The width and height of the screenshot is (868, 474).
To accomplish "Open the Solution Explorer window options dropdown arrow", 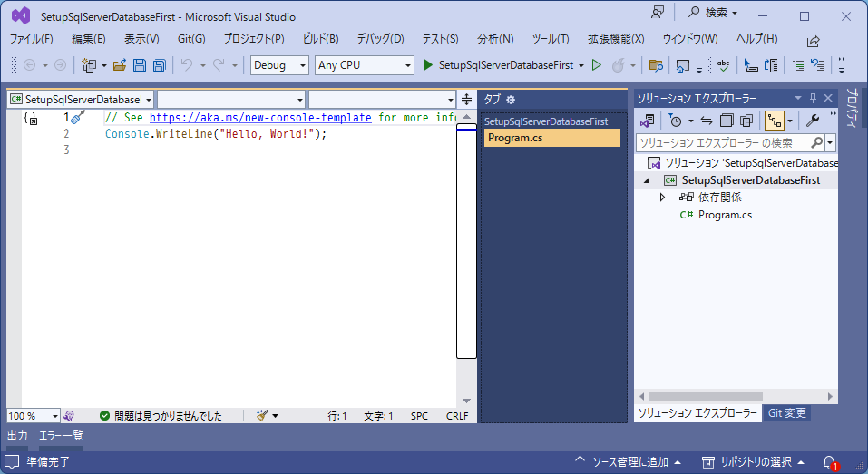I will 797,98.
